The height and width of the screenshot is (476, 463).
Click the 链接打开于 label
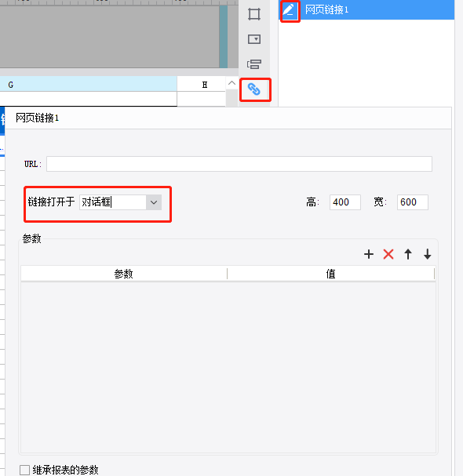tap(51, 202)
